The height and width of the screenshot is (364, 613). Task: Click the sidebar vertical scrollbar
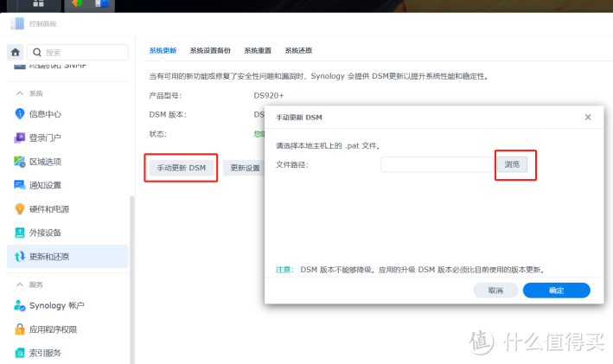(x=131, y=279)
